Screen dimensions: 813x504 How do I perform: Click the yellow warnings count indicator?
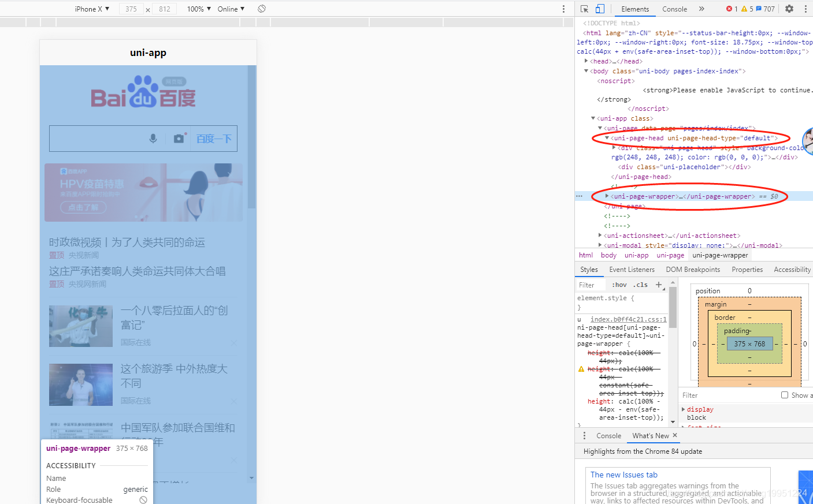point(747,9)
